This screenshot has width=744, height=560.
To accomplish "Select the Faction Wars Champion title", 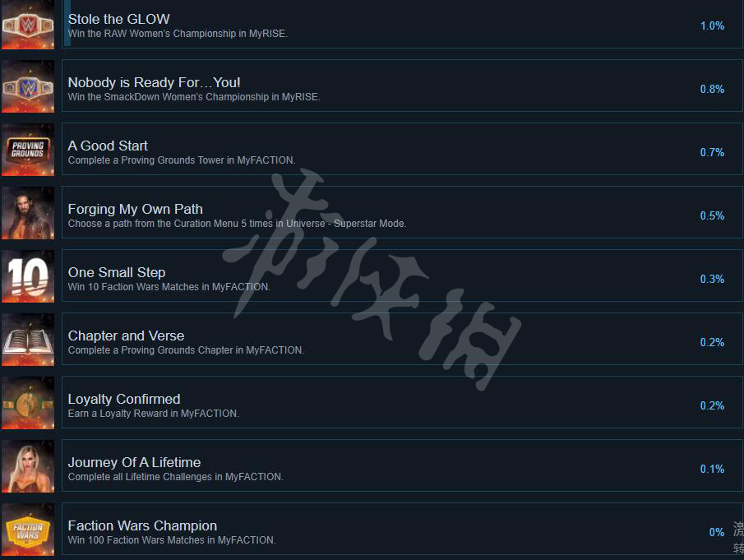I will point(142,525).
